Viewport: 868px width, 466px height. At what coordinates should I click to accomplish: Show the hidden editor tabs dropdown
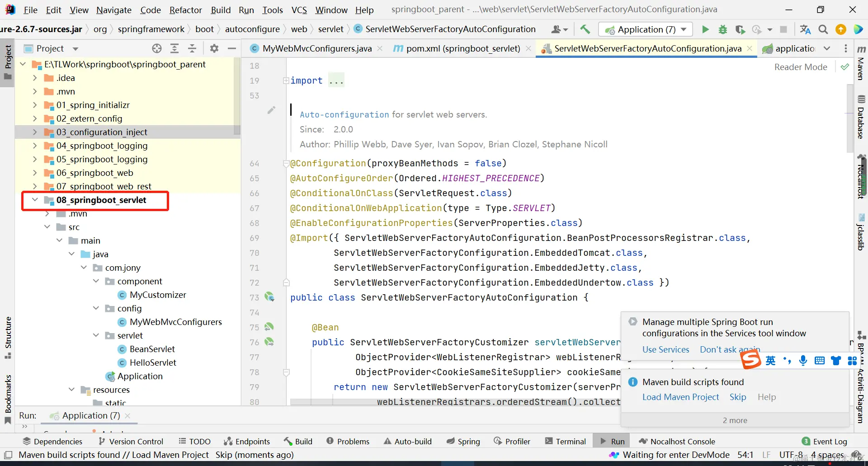click(827, 48)
